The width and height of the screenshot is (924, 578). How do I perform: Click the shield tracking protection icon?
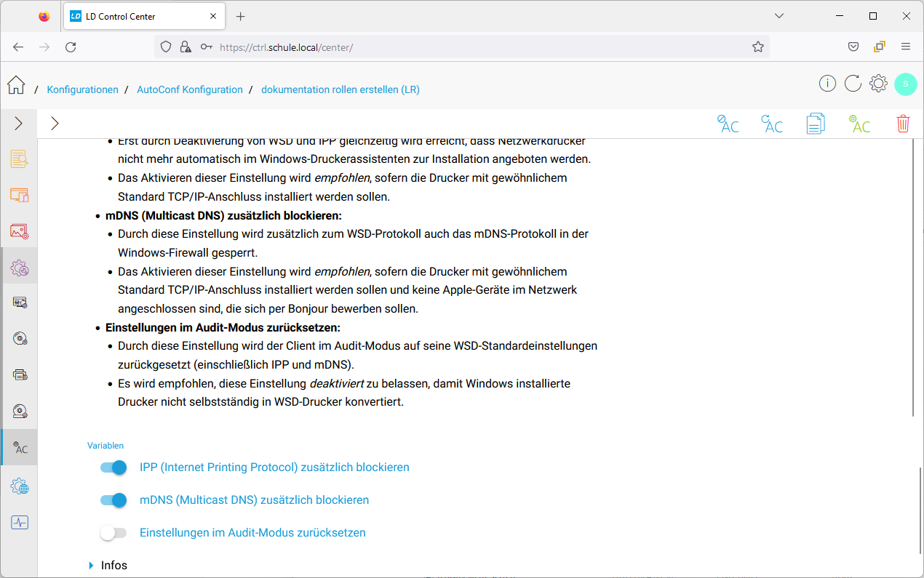point(166,47)
